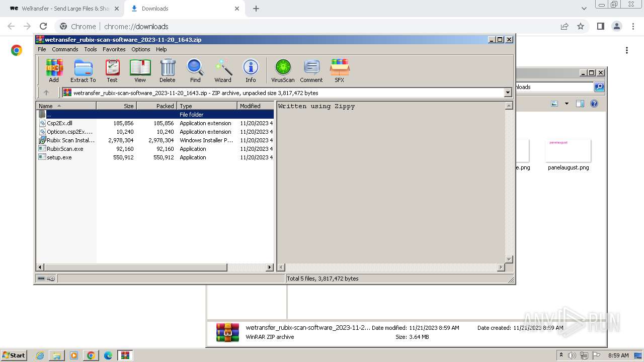The width and height of the screenshot is (644, 362).
Task: Click the archive comment text area
Action: click(391, 183)
